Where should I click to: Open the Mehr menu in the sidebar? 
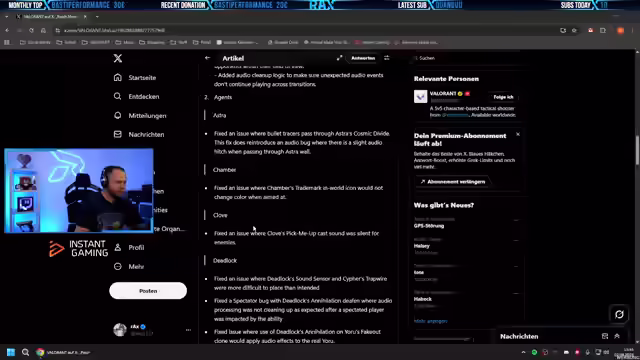(x=136, y=267)
